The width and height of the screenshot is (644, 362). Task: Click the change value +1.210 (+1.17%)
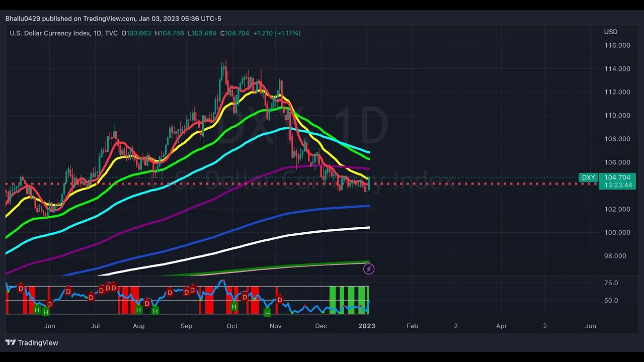(277, 33)
